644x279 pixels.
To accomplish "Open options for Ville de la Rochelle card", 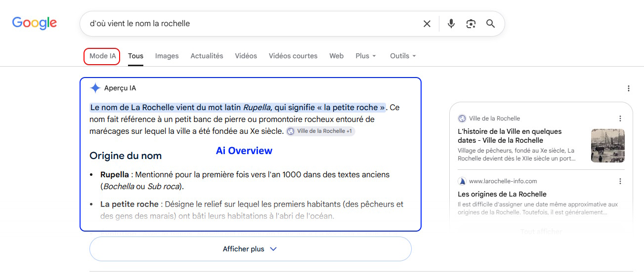I will 620,119.
